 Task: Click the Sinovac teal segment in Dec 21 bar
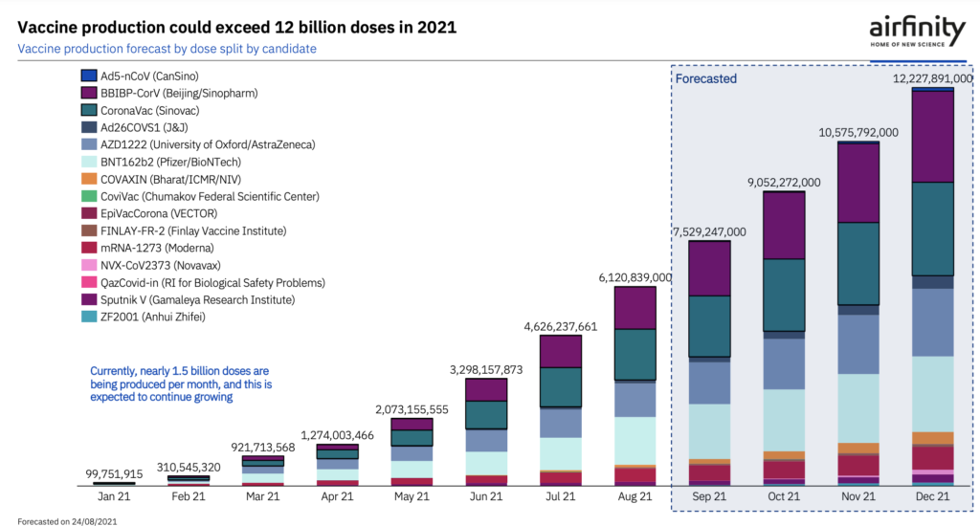point(932,229)
